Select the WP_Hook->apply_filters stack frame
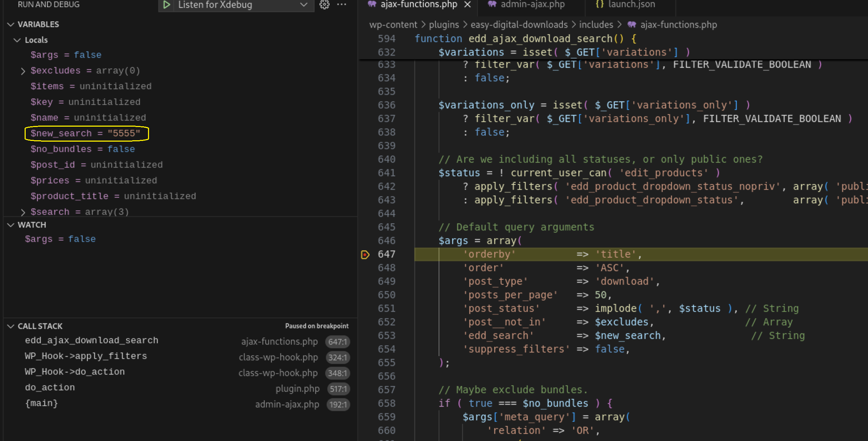The height and width of the screenshot is (441, 868). pos(180,357)
